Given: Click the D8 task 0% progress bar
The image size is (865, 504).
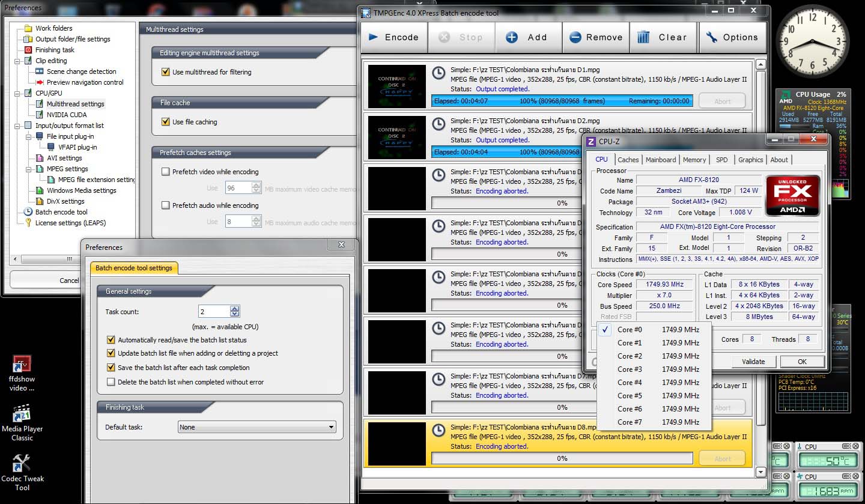Looking at the screenshot, I should point(562,458).
